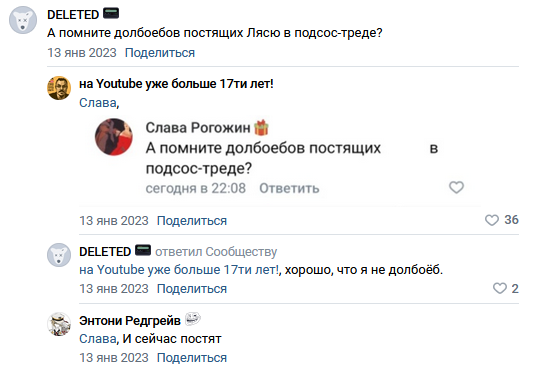Click the gift icon beside Слава Рогожин
The height and width of the screenshot is (373, 539).
[x=261, y=128]
